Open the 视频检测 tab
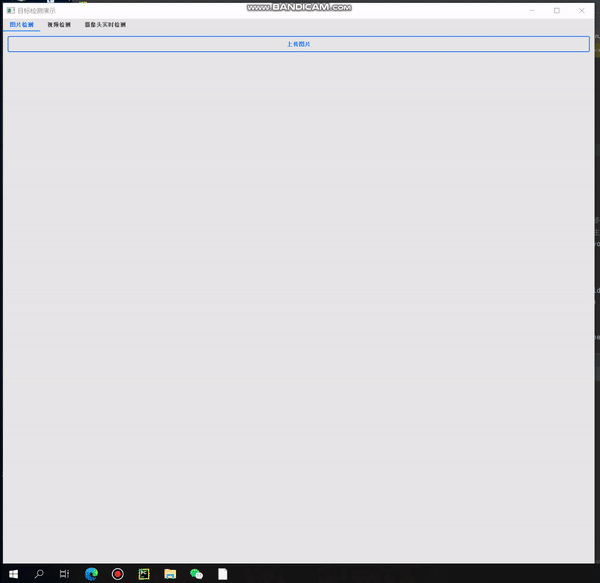The image size is (600, 583). click(59, 24)
